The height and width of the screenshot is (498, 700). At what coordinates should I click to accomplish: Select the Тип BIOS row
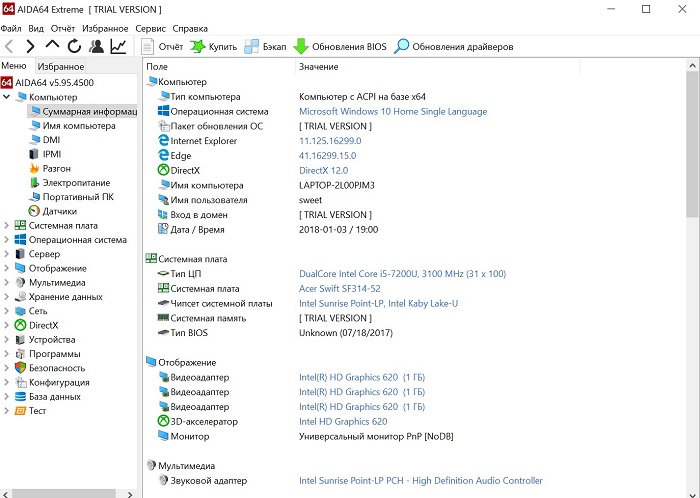[x=275, y=333]
